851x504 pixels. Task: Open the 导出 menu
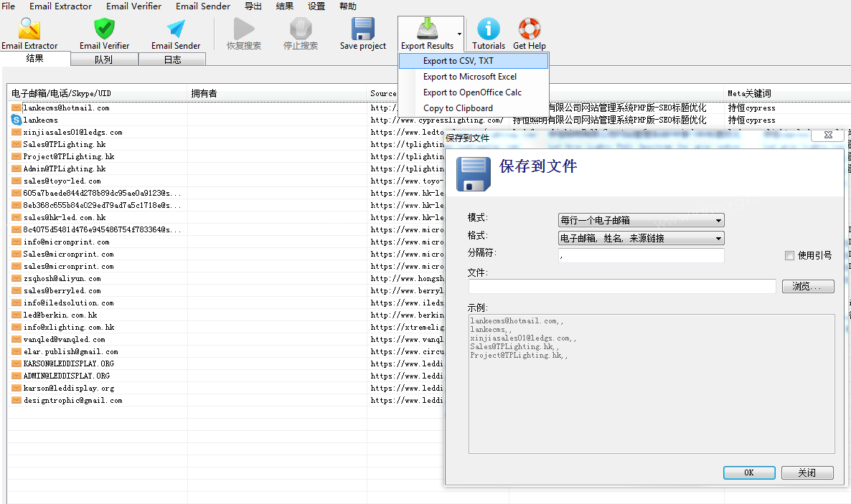point(253,6)
